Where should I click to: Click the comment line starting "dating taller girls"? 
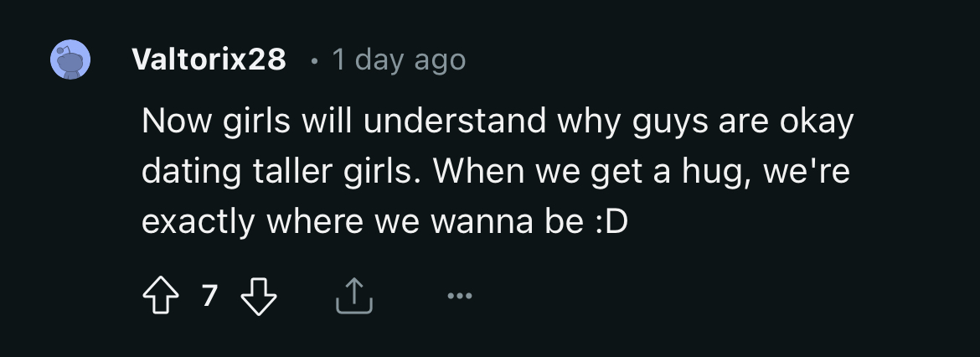(496, 172)
